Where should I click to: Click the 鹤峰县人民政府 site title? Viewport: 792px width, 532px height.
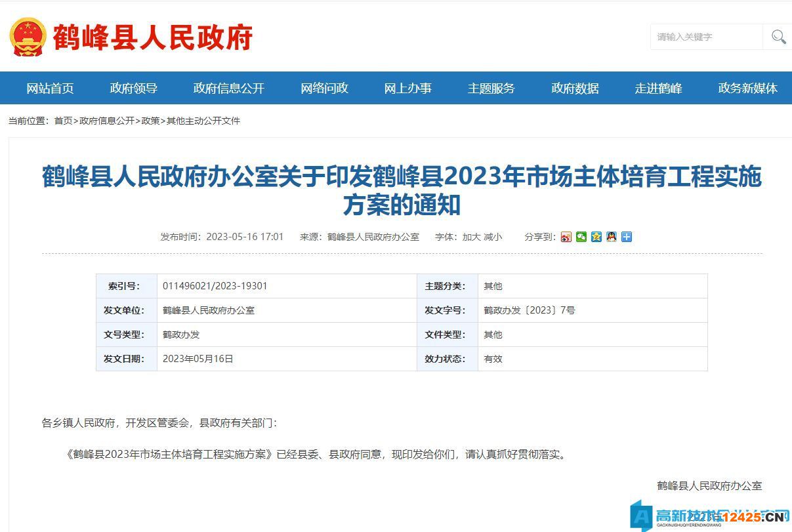click(152, 37)
